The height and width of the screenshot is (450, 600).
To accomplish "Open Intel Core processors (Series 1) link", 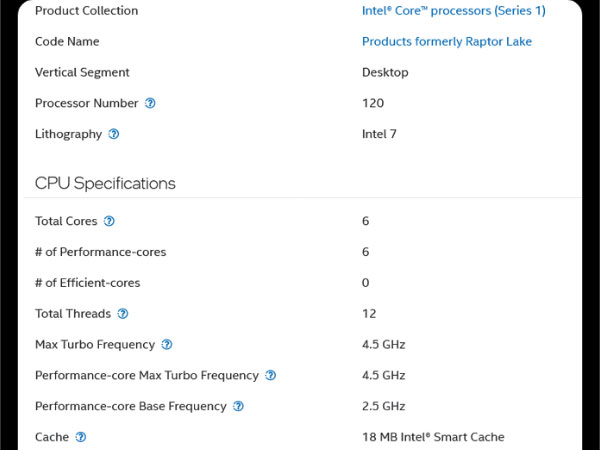I will click(x=453, y=11).
